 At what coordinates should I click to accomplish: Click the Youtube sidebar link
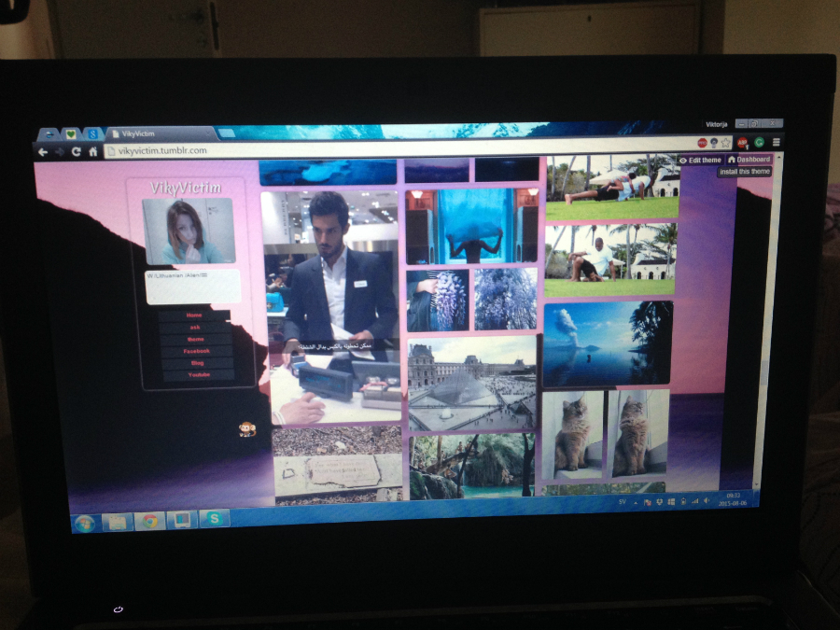coord(198,375)
